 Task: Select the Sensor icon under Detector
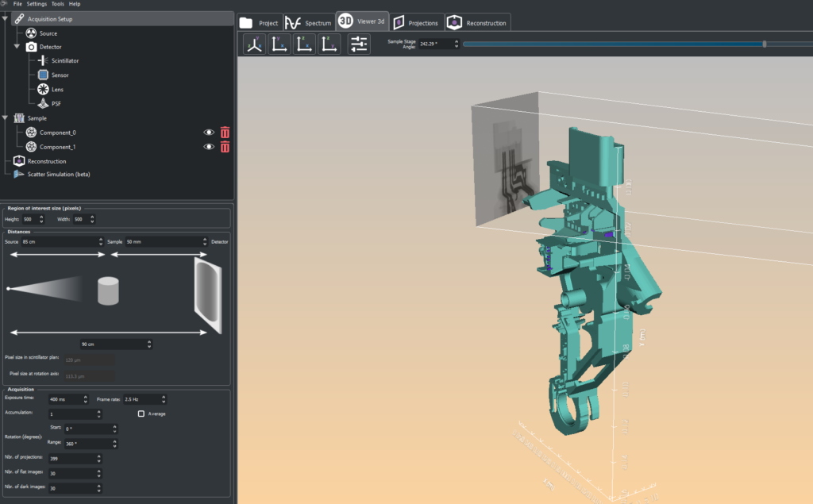click(43, 75)
